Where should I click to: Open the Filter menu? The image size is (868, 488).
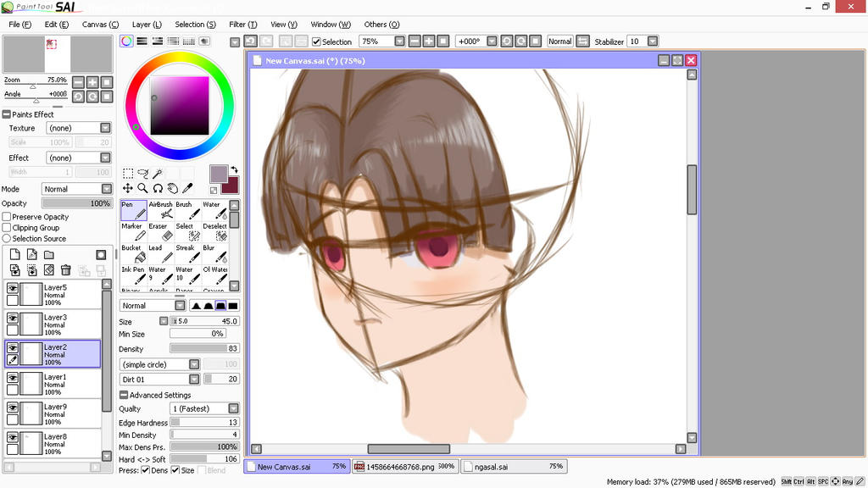tap(243, 25)
